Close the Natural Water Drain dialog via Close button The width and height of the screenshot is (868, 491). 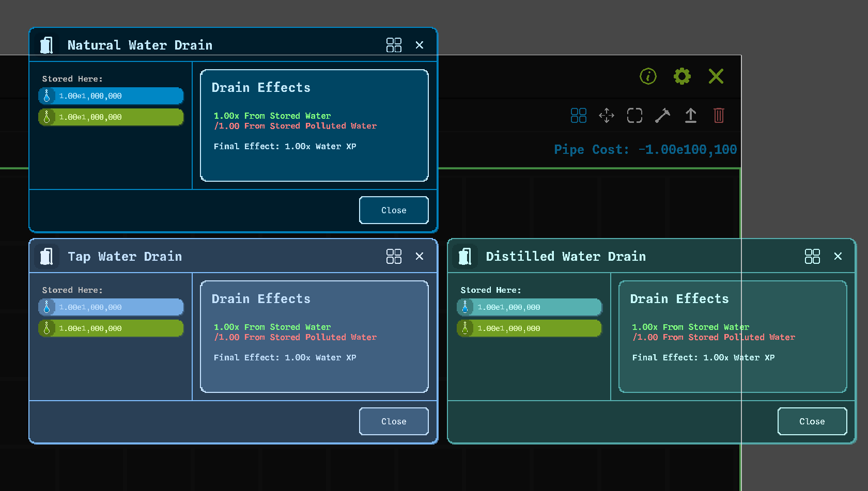pyautogui.click(x=394, y=210)
